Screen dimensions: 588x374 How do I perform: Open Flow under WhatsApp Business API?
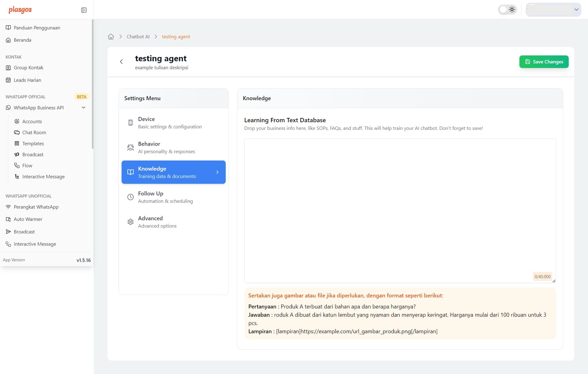27,165
